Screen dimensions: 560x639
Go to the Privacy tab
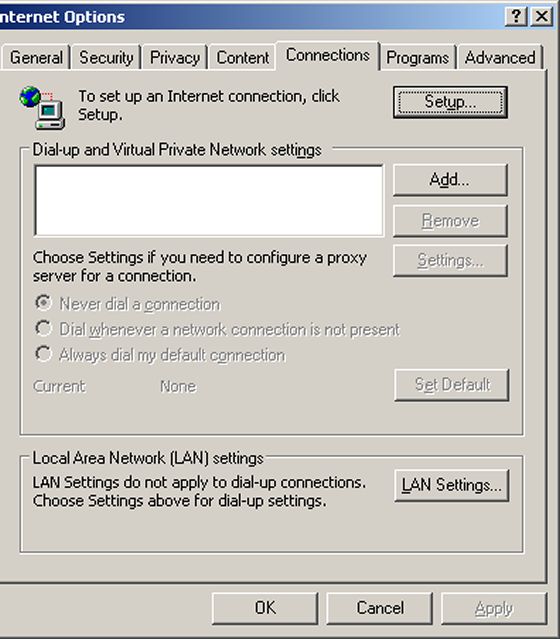click(x=174, y=57)
